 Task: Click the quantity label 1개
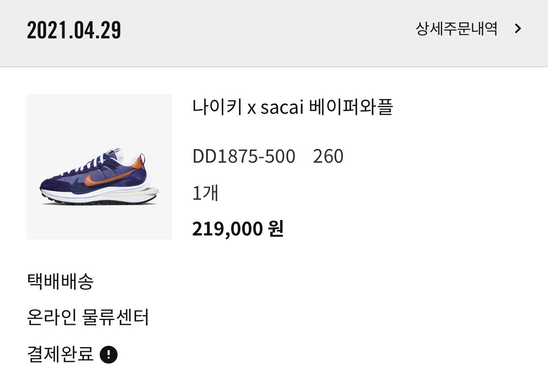(205, 193)
